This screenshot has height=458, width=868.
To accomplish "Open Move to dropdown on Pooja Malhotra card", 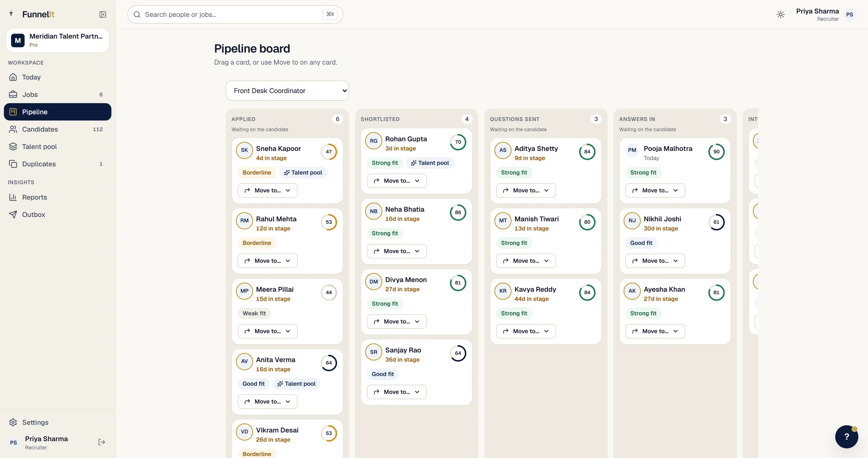I will coord(655,191).
